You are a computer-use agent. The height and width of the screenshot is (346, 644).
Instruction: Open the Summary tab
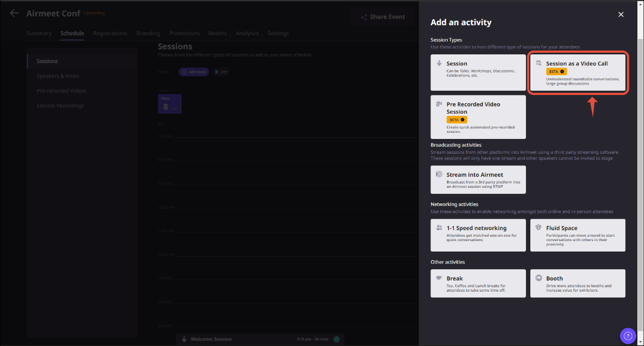39,34
